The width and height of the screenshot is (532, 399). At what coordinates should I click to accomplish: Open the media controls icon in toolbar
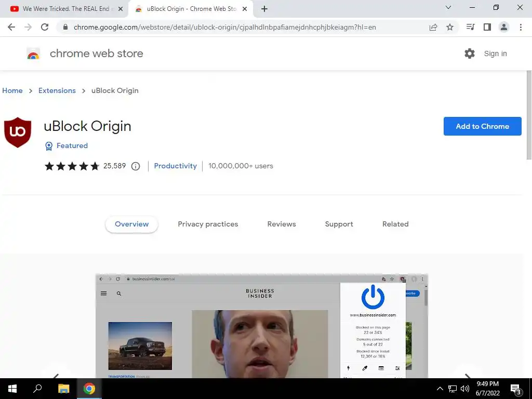(470, 27)
